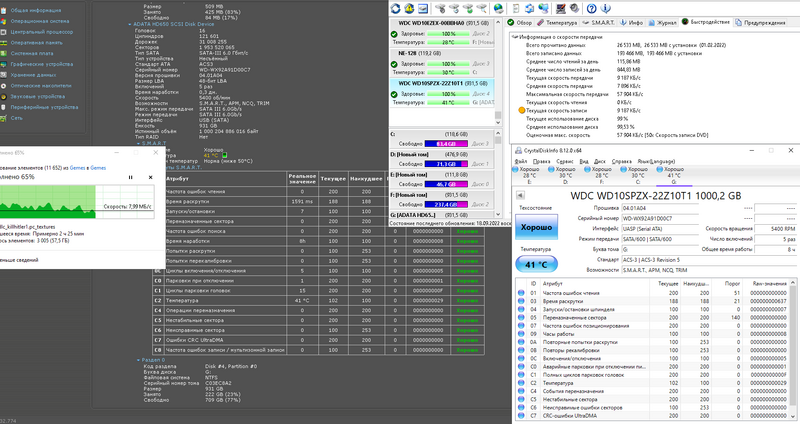Image resolution: width=800 pixels, height=424 pixels.
Task: Open Оптические накопители section
Action: point(41,86)
